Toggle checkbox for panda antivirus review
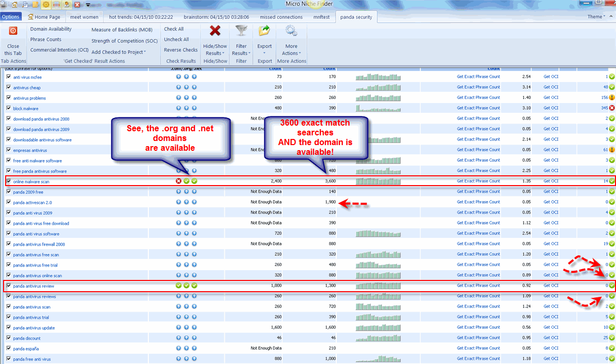Screen dimensions: 616x364 8,286
